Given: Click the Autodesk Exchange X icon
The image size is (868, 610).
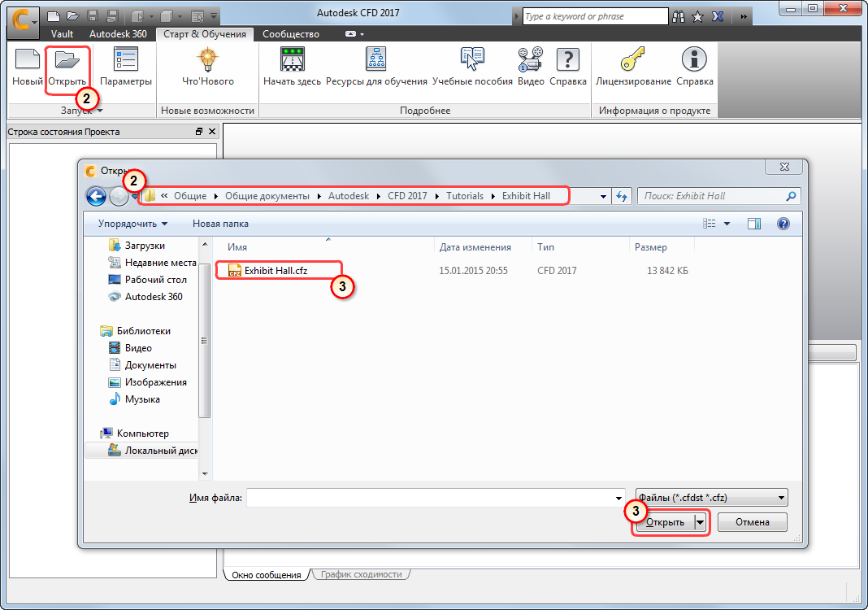Looking at the screenshot, I should pyautogui.click(x=718, y=16).
